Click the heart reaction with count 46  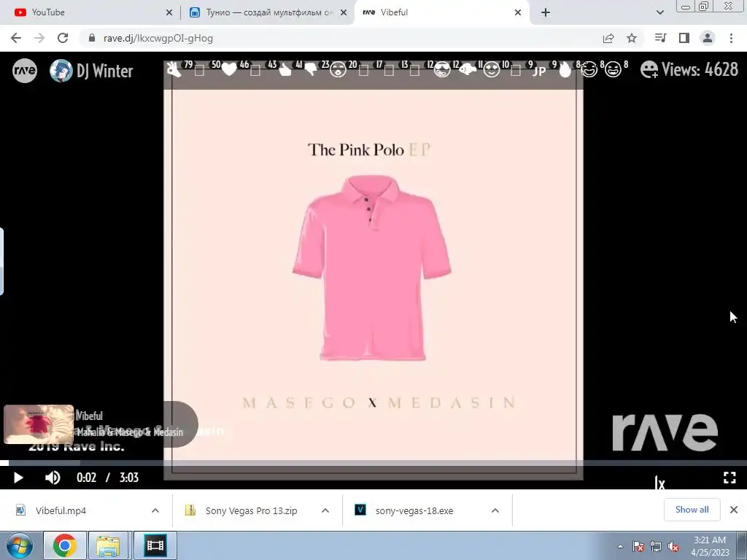(230, 70)
